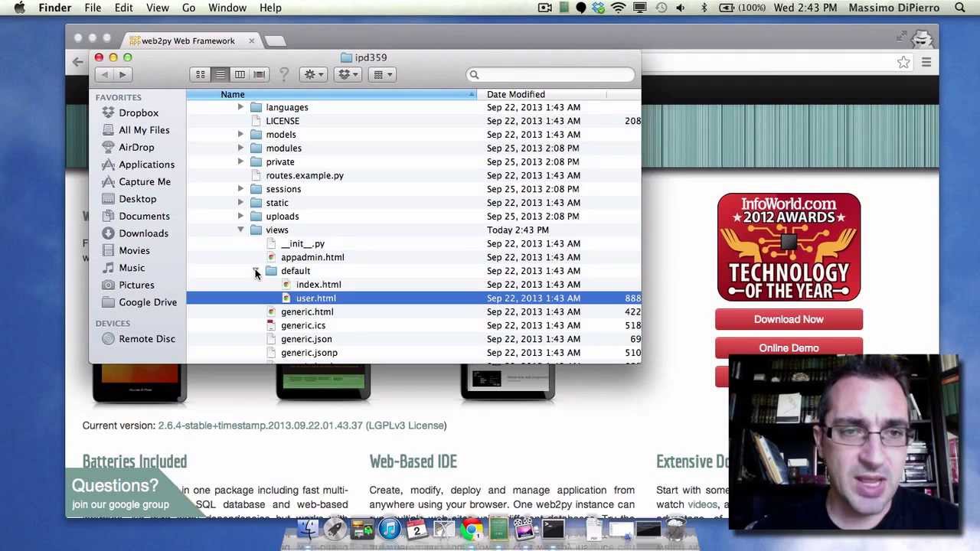Click Online Demo on web2py page
980x551 pixels.
(x=789, y=348)
